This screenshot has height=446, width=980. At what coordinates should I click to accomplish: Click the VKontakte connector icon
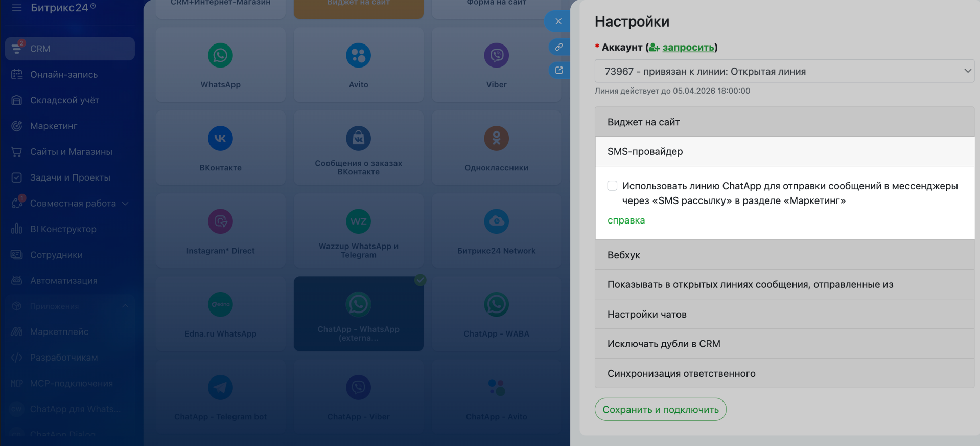(220, 139)
